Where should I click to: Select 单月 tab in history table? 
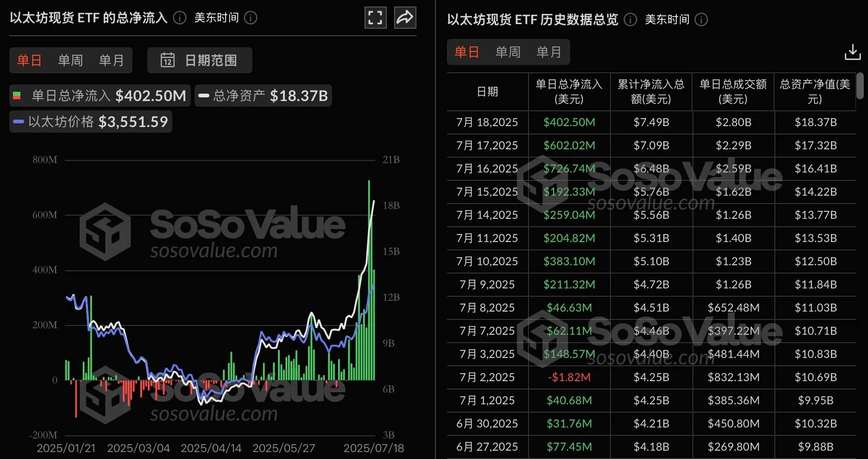tap(548, 52)
